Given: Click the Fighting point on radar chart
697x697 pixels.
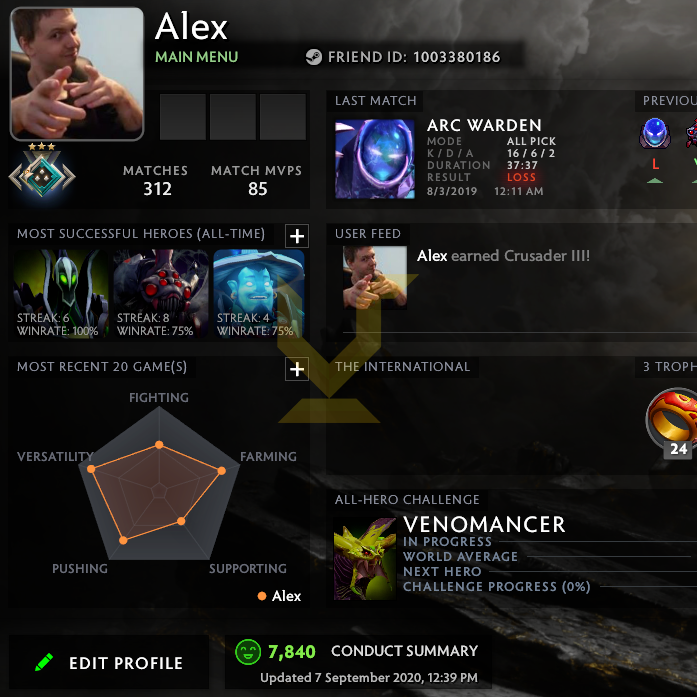Looking at the screenshot, I should [159, 445].
